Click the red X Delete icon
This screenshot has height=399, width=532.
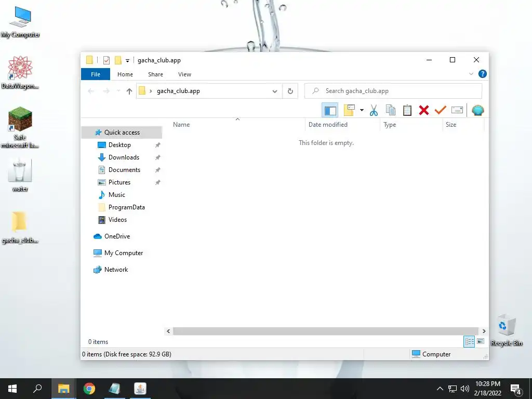[x=424, y=110]
